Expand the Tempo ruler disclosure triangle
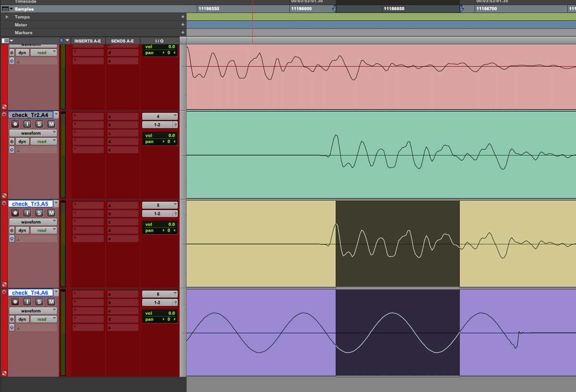Screen dimensions: 576x392 coord(7,17)
